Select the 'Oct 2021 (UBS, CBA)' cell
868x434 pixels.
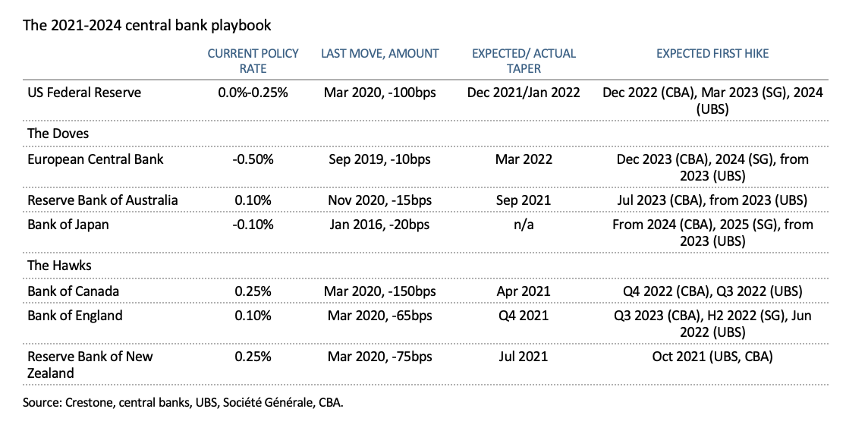tap(712, 357)
